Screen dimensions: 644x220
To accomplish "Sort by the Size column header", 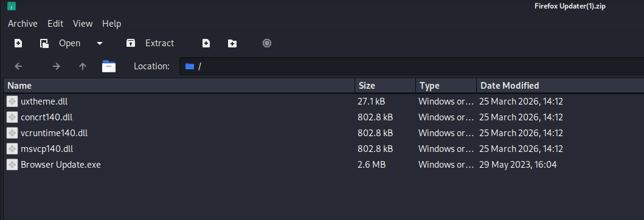I will 386,86.
